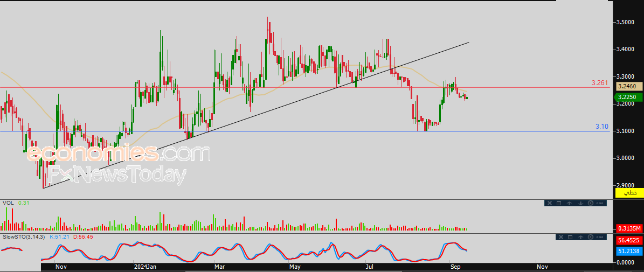The width and height of the screenshot is (644, 272).
Task: Click the 2024Jan time axis label
Action: pos(144,267)
